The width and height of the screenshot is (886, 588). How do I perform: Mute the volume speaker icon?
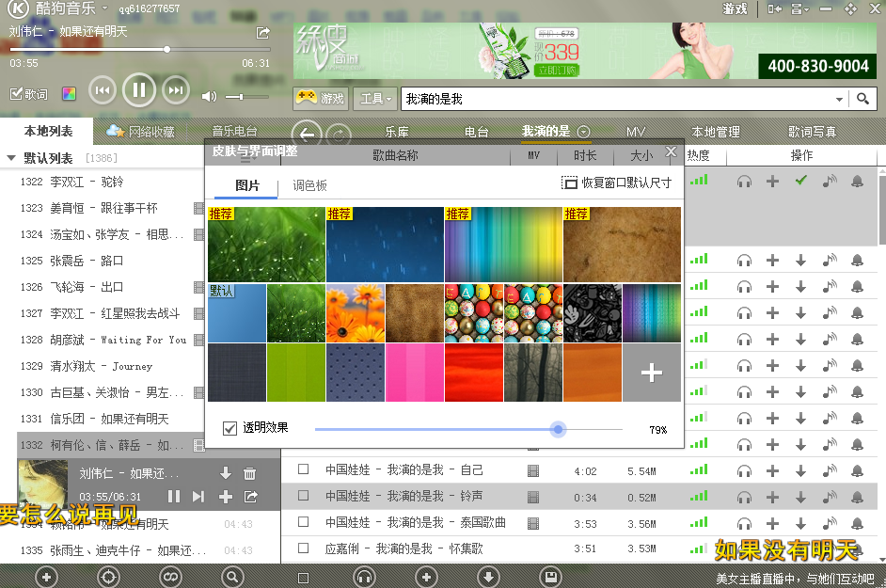coord(209,97)
